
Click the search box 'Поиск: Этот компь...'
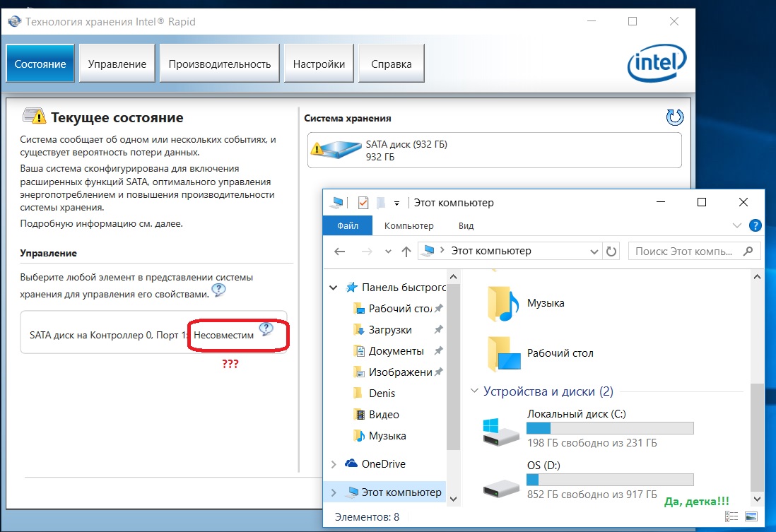694,252
